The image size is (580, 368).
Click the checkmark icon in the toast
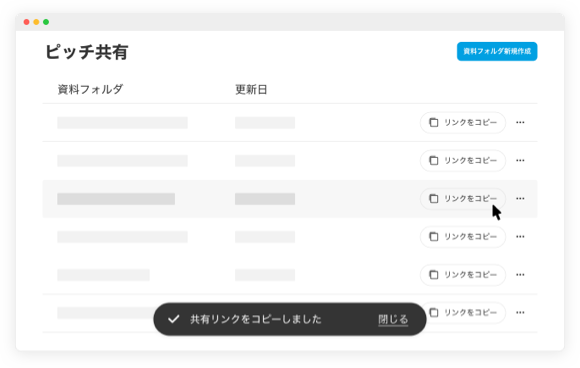173,319
